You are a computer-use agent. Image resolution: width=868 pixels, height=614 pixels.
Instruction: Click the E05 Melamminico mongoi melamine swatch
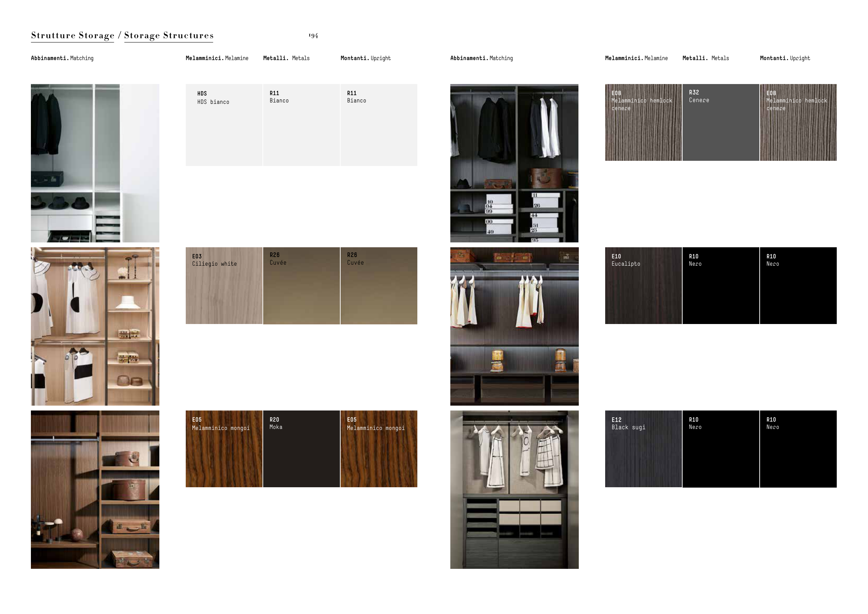[x=224, y=449]
